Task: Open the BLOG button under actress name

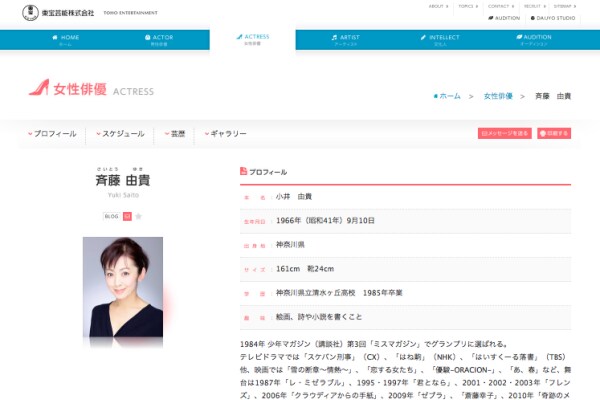Action: coord(111,216)
